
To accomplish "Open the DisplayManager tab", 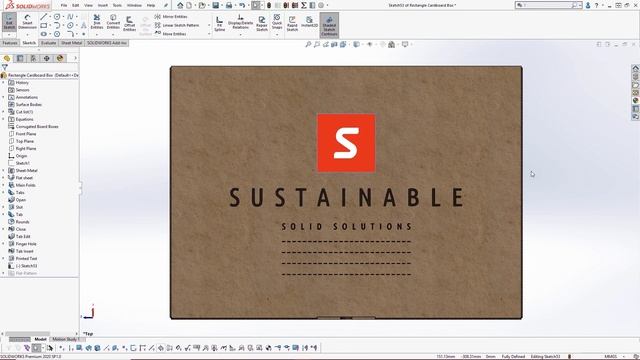I will [60, 58].
